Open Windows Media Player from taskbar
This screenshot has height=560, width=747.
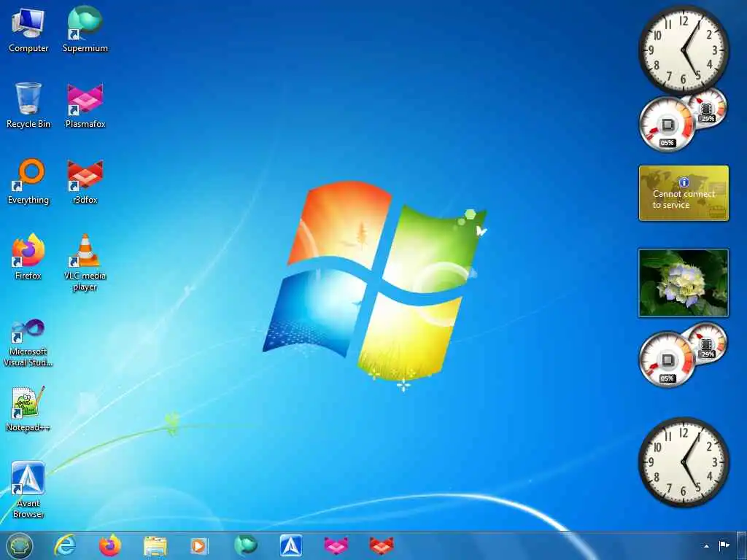[198, 546]
